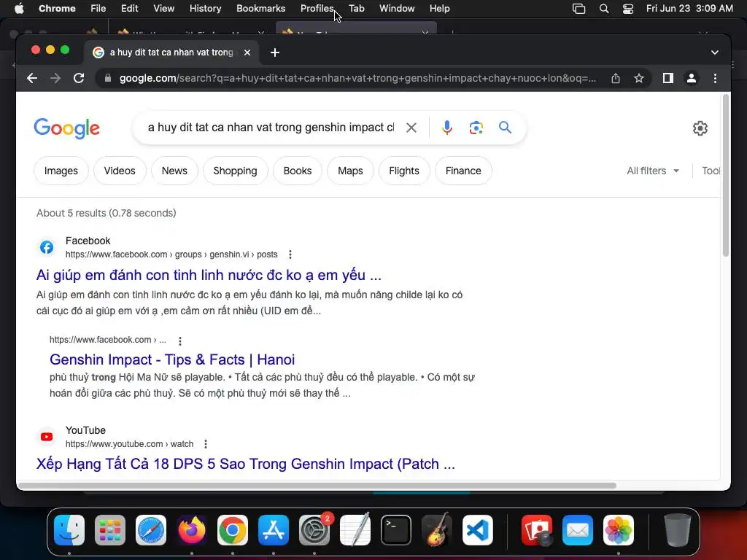This screenshot has height=560, width=747.
Task: Click the horizontal page scrollbar
Action: pyautogui.click(x=317, y=485)
